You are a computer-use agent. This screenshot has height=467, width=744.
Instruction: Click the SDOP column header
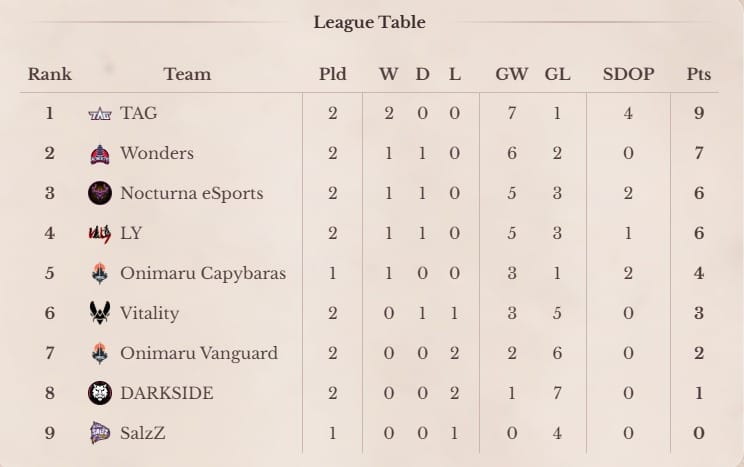click(x=628, y=74)
